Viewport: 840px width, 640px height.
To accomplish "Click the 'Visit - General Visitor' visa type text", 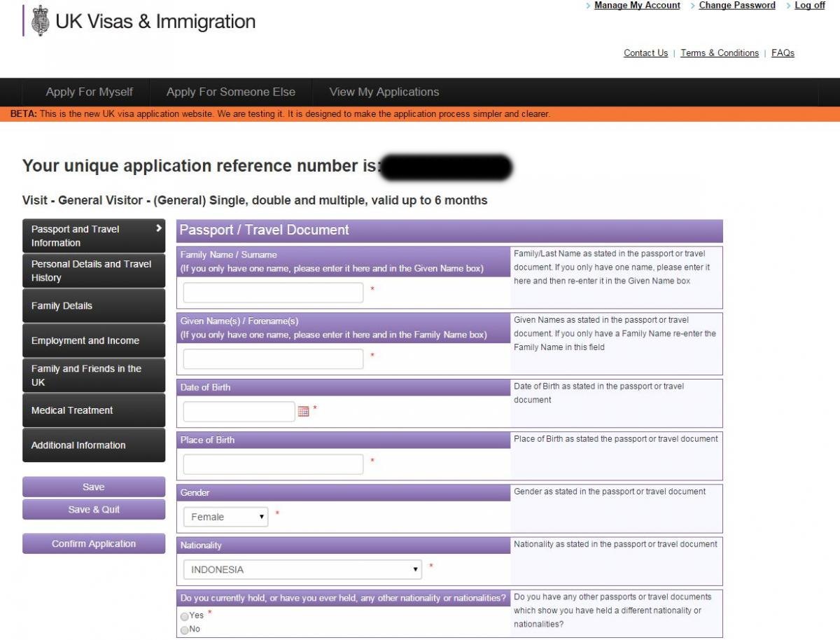I will pos(255,200).
